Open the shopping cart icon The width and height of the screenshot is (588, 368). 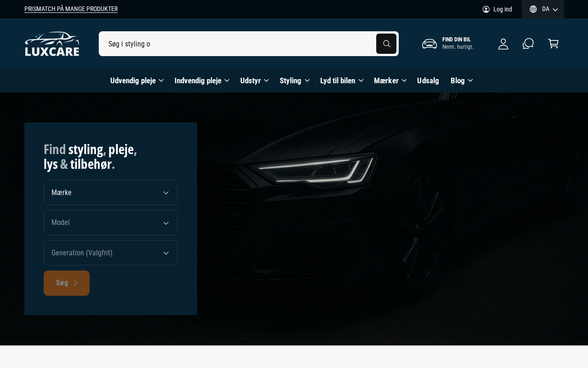(553, 44)
